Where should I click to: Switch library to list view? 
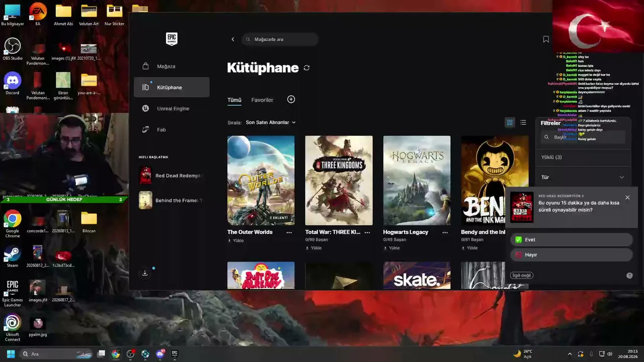pos(523,122)
